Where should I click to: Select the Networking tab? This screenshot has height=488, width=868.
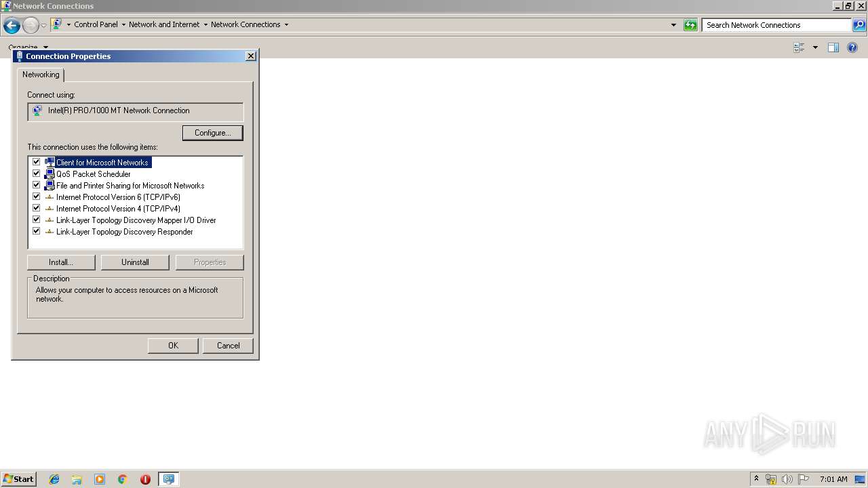pos(41,75)
